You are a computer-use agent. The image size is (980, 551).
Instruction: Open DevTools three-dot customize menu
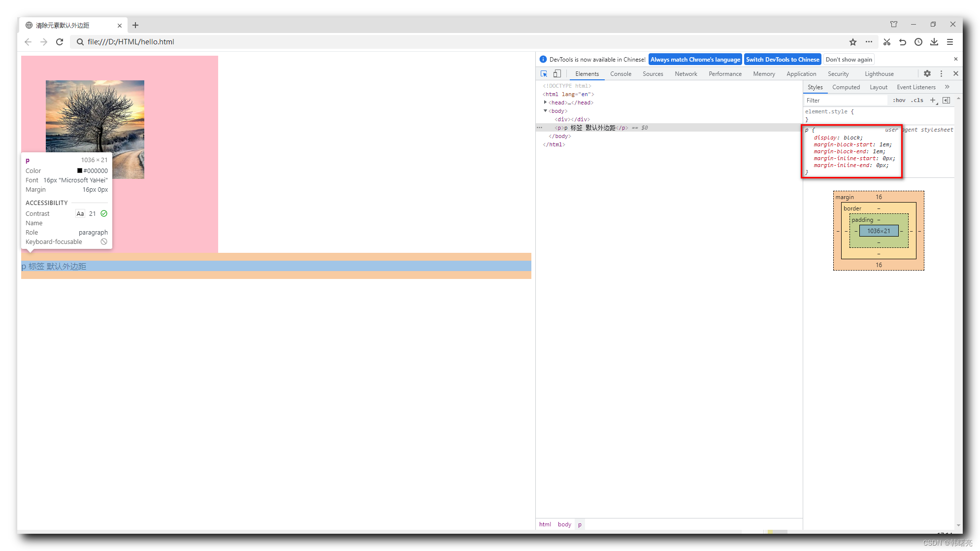point(941,73)
